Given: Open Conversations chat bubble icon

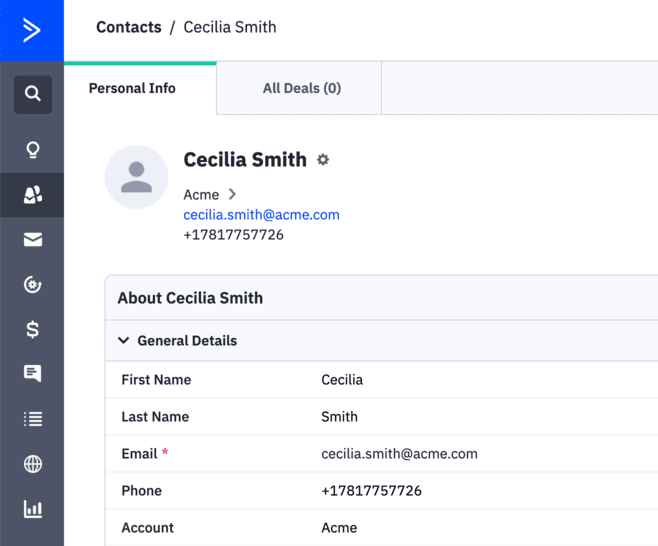Looking at the screenshot, I should pyautogui.click(x=33, y=374).
